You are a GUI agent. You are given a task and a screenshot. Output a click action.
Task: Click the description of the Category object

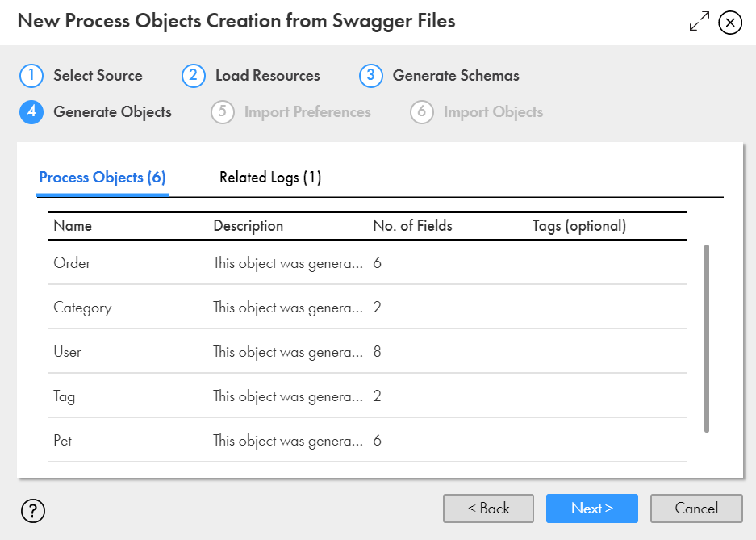click(288, 308)
